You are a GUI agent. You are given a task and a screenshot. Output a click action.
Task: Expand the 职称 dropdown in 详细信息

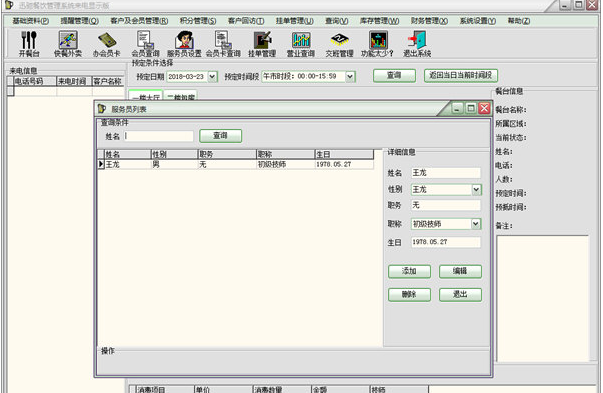[x=476, y=223]
